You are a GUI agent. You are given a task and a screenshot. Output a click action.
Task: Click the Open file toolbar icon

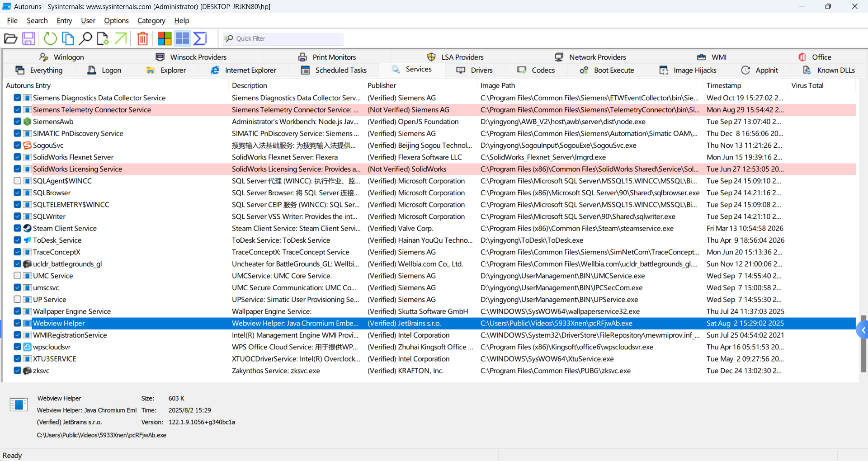[10, 38]
